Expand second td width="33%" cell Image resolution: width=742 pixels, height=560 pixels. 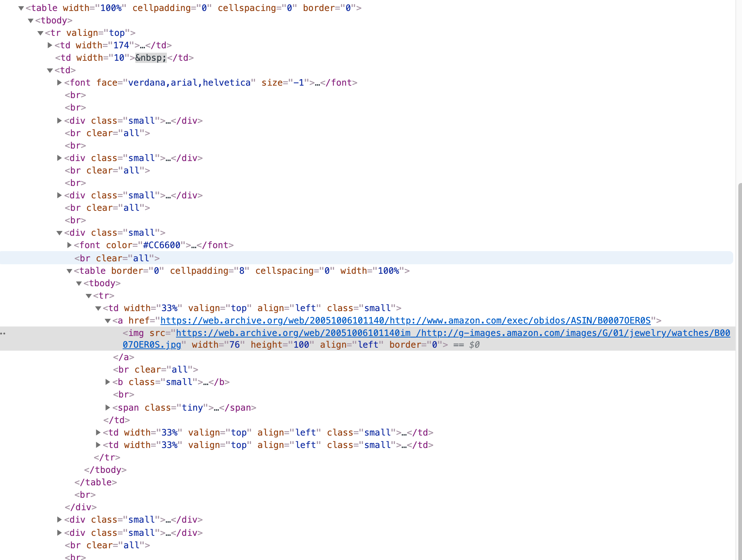tap(98, 433)
